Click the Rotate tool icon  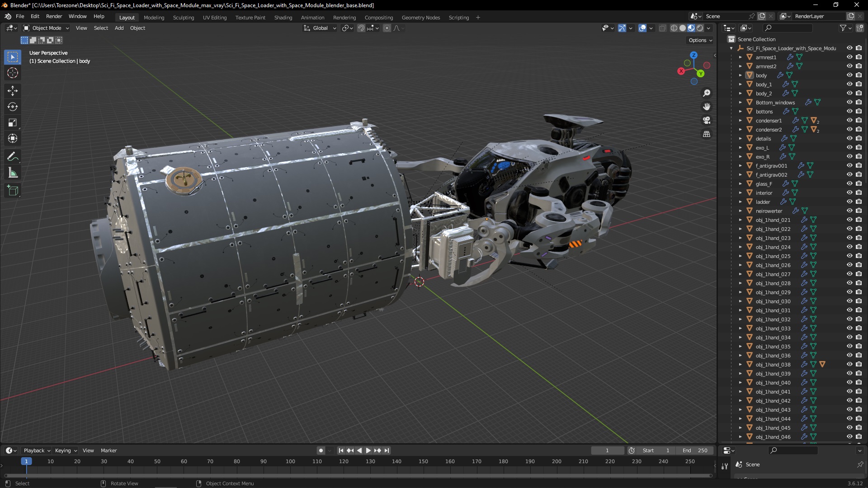coord(13,106)
